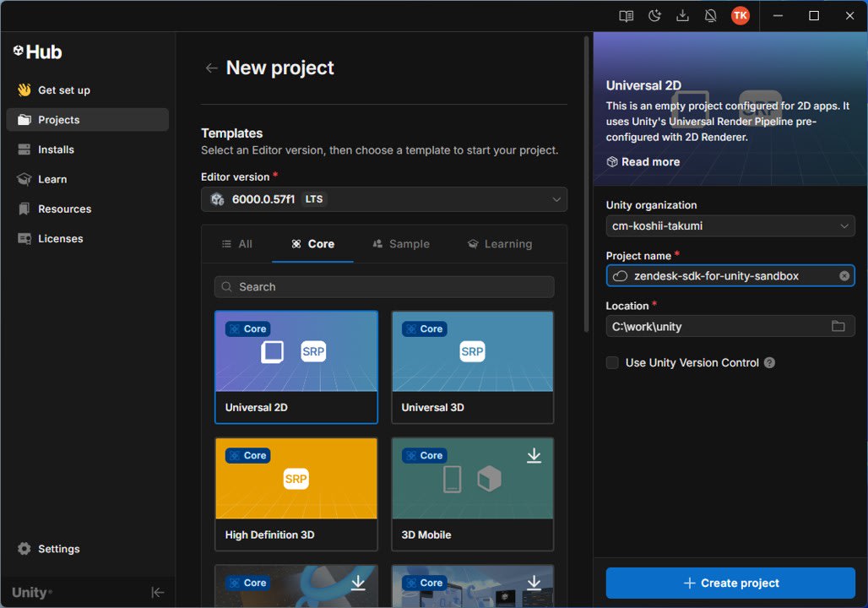Screen dimensions: 868x608
Task: Switch to the Sample templates tab
Action: [401, 244]
